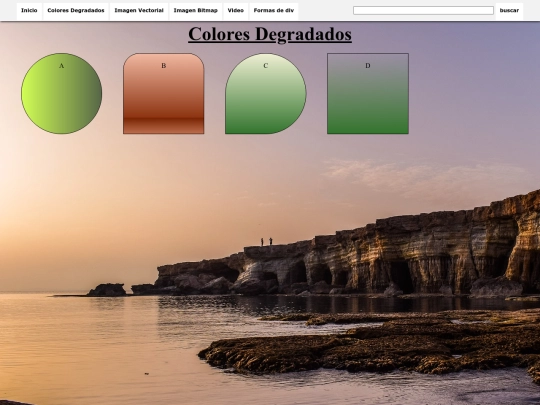Click the square gradient shape D
The width and height of the screenshot is (540, 405).
[368, 93]
